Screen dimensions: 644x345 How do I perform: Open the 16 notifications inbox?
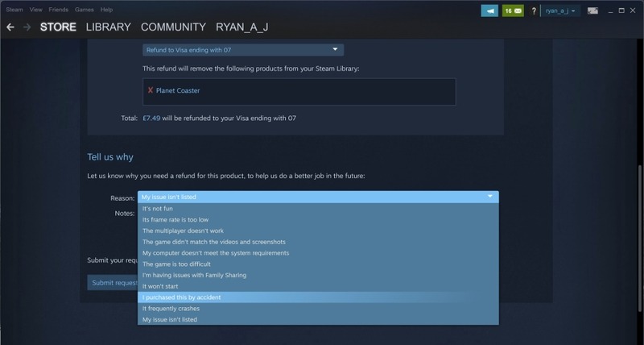[513, 10]
